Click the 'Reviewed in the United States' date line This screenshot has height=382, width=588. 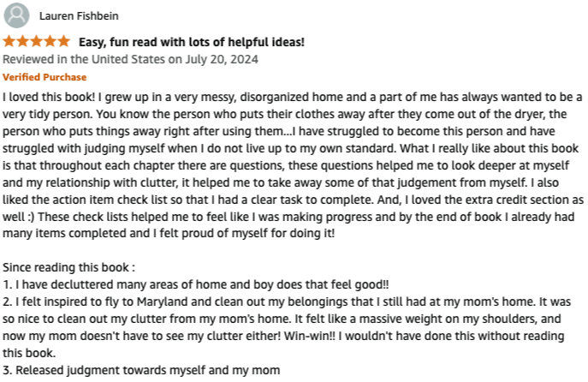click(x=130, y=59)
